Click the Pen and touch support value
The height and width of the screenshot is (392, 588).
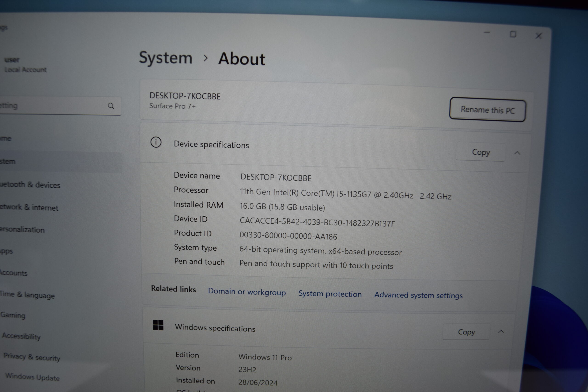316,265
